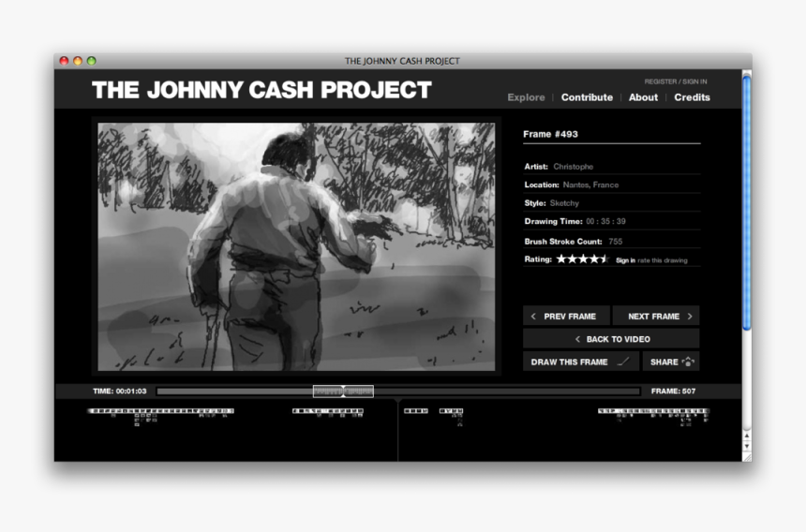806x532 pixels.
Task: Click the scrollbar up arrow
Action: coord(747,436)
